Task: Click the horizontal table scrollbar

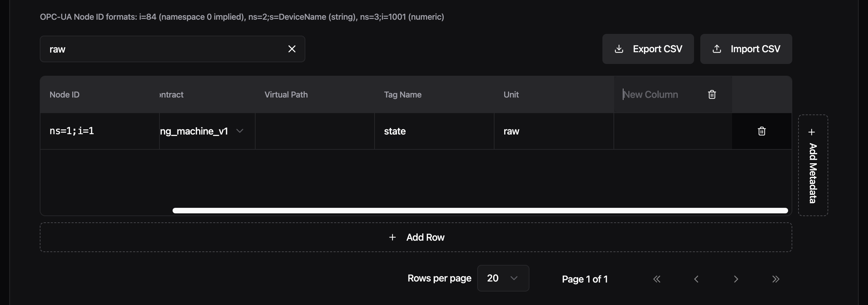Action: tap(480, 211)
